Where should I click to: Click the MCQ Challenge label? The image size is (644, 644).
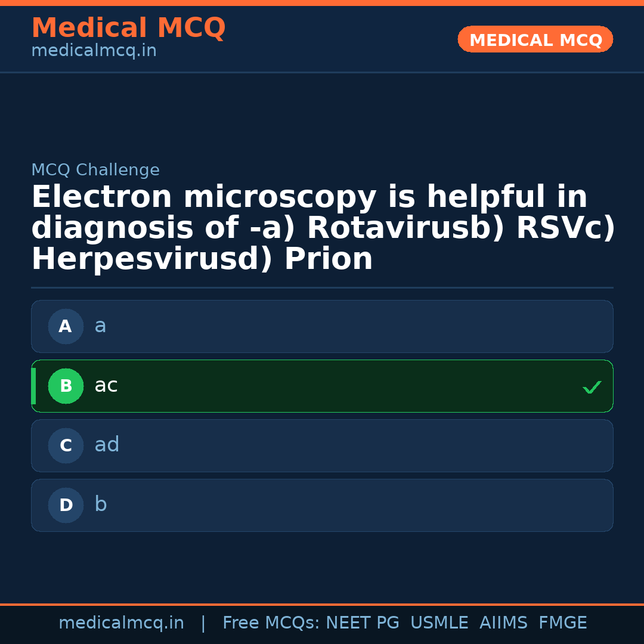point(95,171)
